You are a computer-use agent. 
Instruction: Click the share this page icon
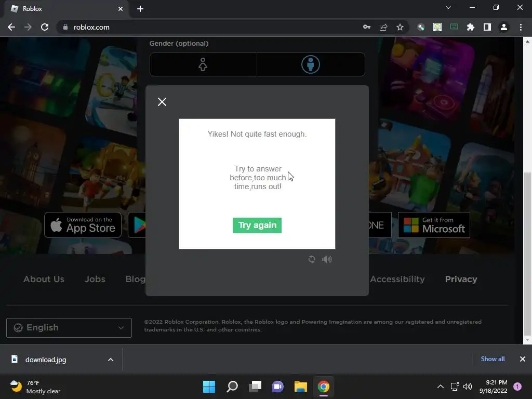[383, 27]
